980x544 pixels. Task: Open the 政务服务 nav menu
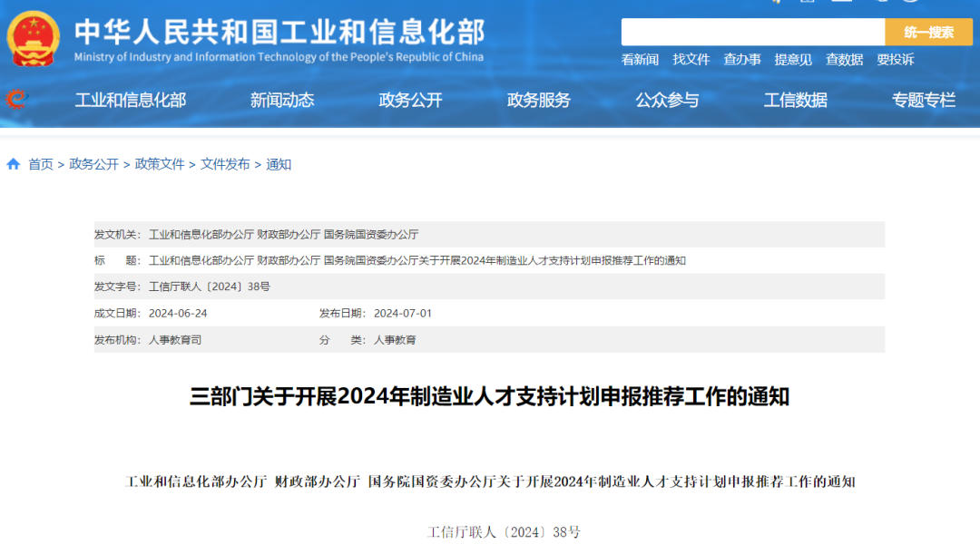click(x=539, y=100)
